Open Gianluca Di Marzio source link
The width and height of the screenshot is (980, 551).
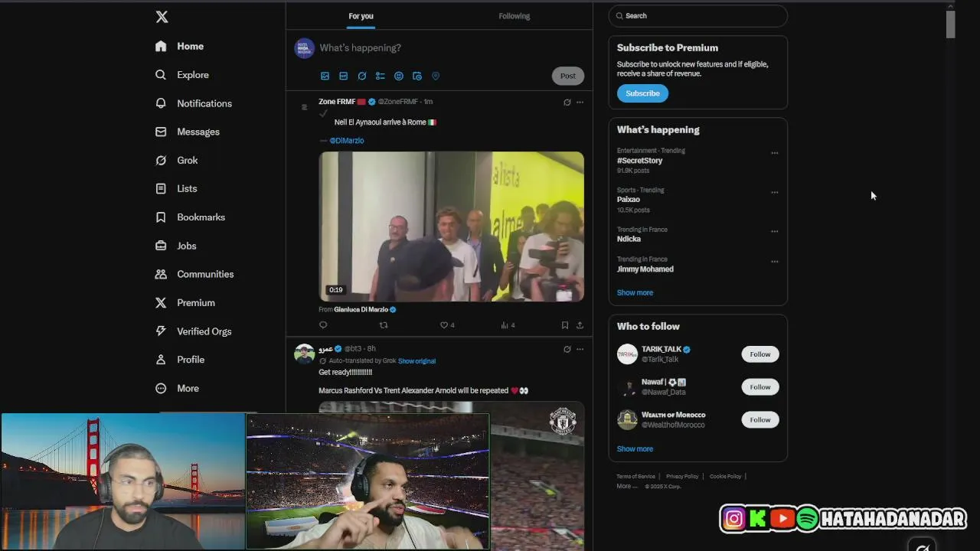(361, 310)
